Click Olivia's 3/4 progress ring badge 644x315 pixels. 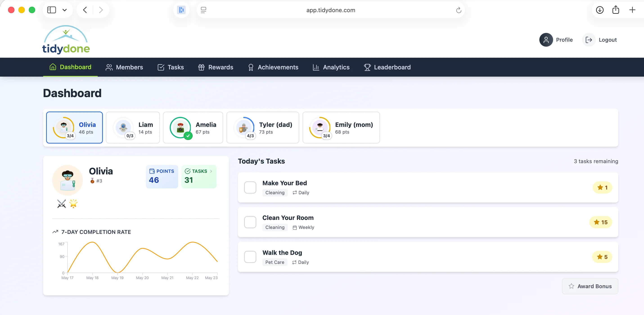click(x=70, y=136)
